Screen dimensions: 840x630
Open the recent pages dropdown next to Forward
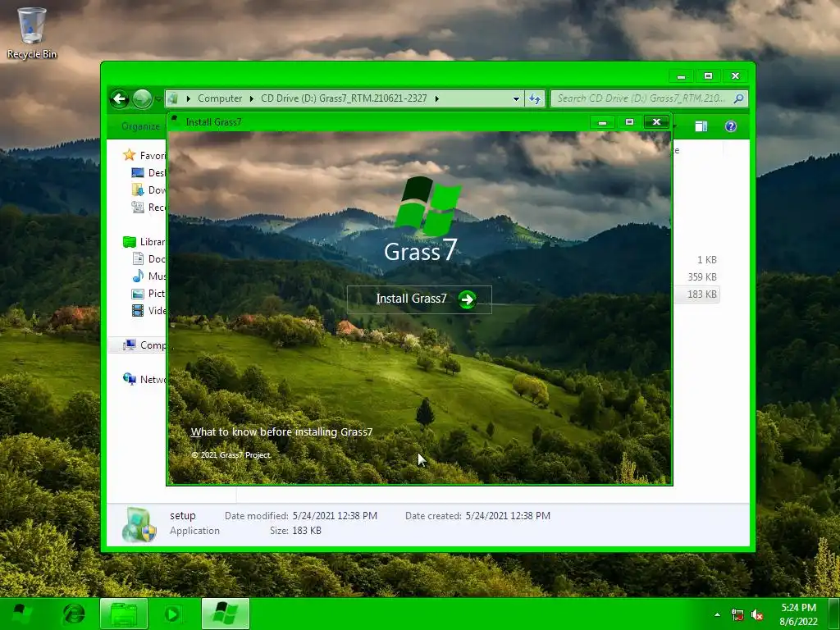point(158,98)
